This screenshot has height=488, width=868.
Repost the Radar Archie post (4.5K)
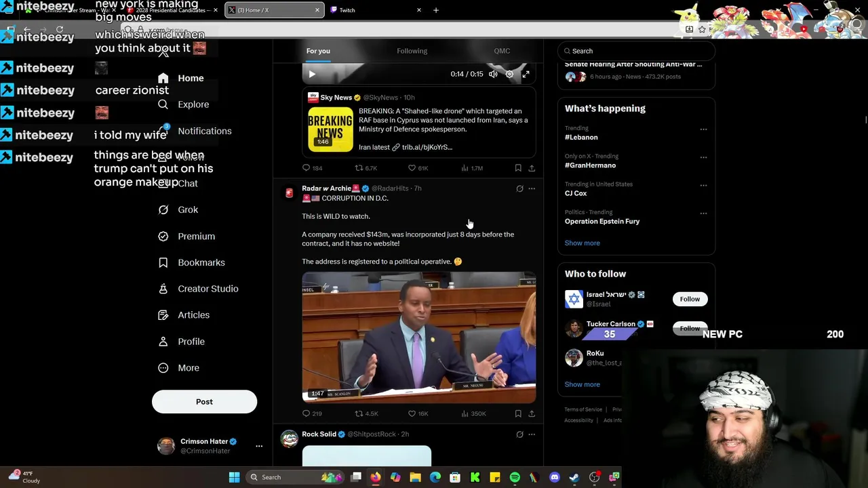[366, 413]
